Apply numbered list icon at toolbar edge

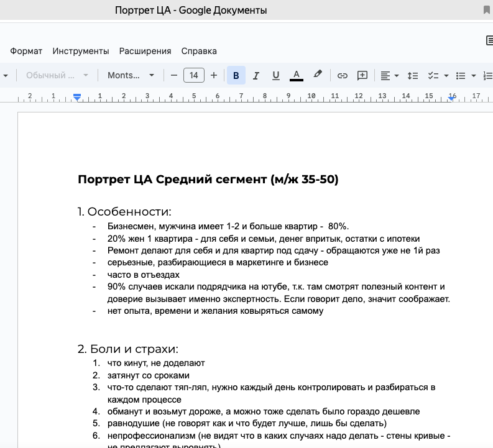(488, 75)
